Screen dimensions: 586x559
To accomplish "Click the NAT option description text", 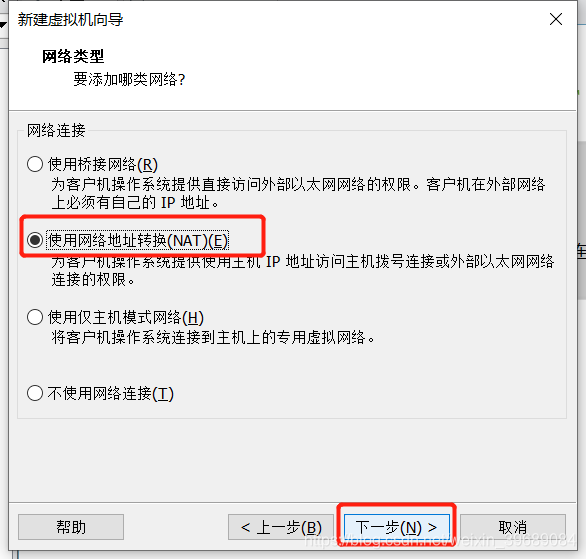I will [303, 270].
